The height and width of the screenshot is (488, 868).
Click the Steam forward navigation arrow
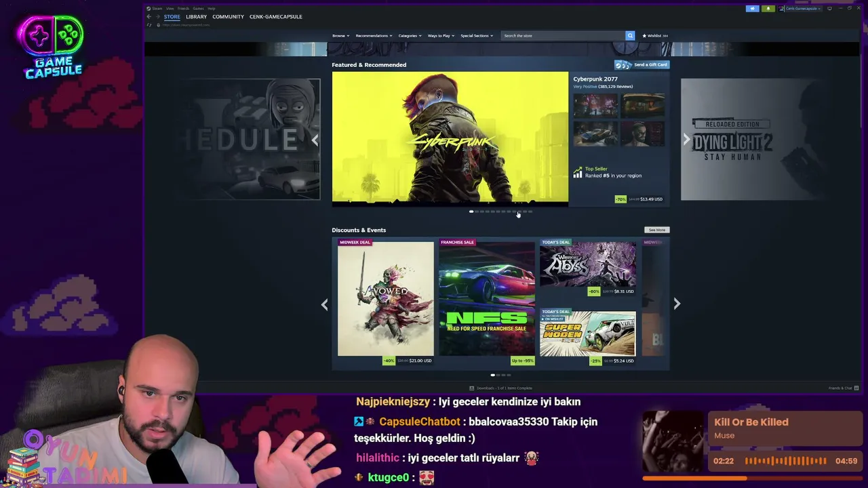(x=157, y=16)
